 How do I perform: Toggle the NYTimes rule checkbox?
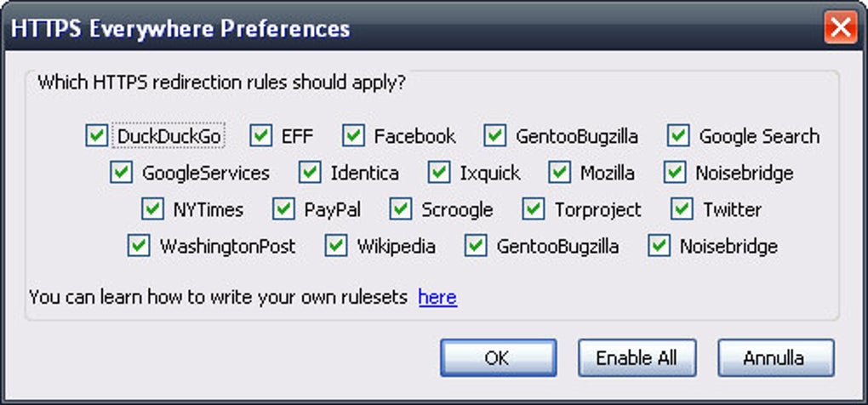[x=152, y=209]
